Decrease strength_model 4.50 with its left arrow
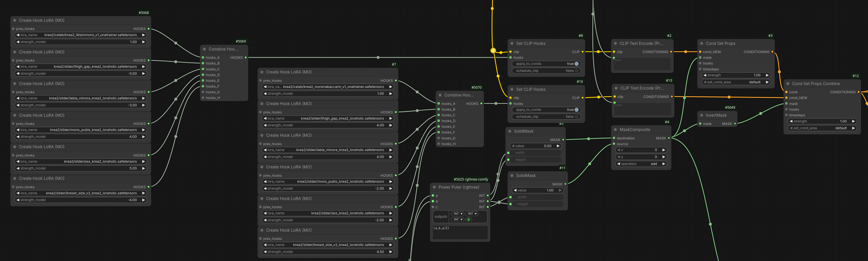This screenshot has width=868, height=261. click(x=265, y=252)
